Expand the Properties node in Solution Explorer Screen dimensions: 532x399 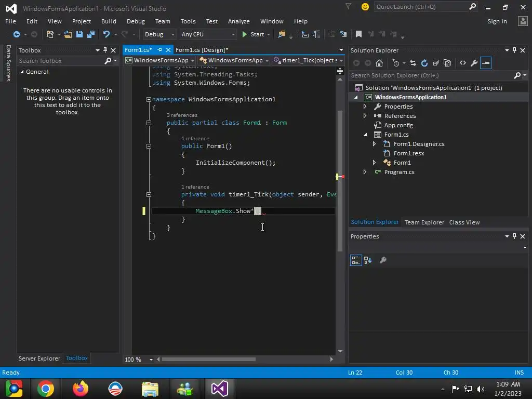coord(365,107)
